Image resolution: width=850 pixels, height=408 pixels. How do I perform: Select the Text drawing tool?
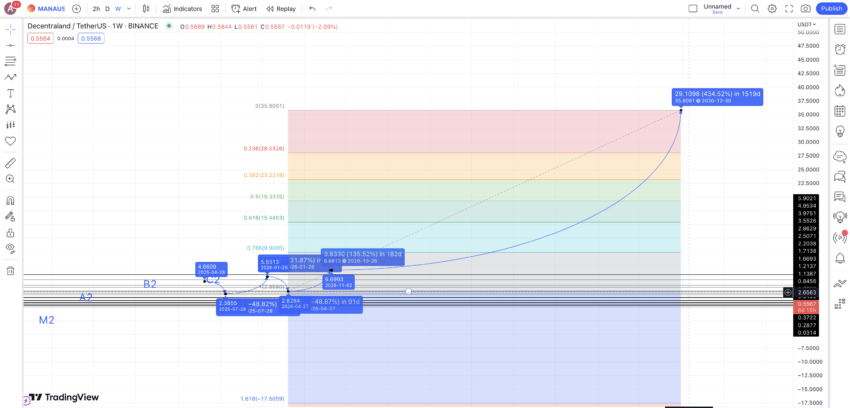[x=10, y=93]
